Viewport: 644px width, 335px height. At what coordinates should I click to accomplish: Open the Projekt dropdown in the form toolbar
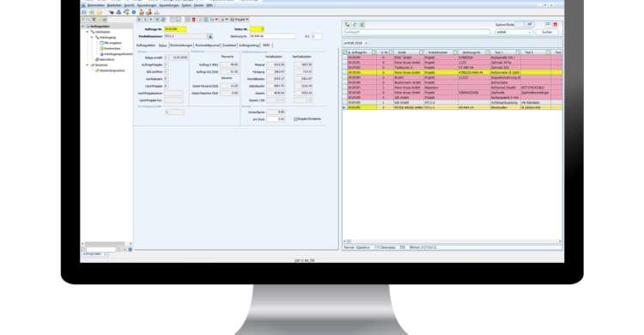[x=240, y=20]
